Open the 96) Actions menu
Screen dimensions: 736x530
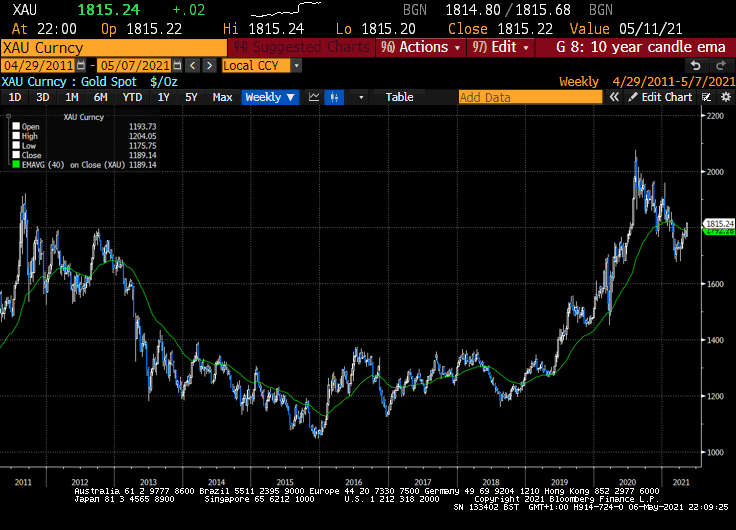[x=420, y=47]
